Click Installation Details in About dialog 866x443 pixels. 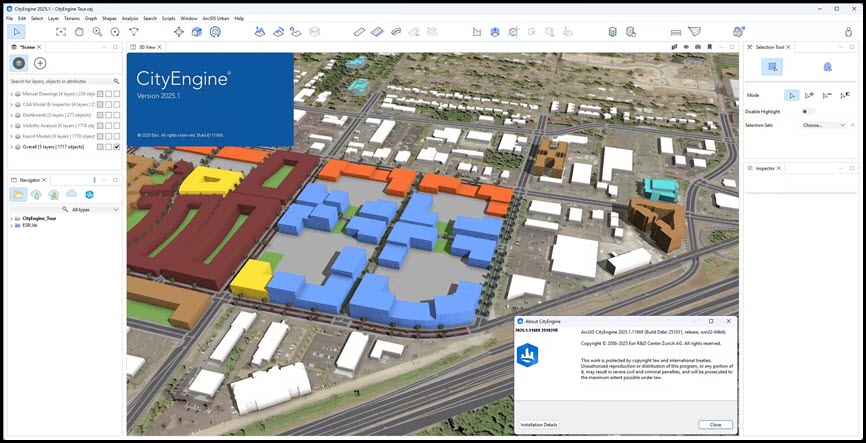pyautogui.click(x=539, y=425)
